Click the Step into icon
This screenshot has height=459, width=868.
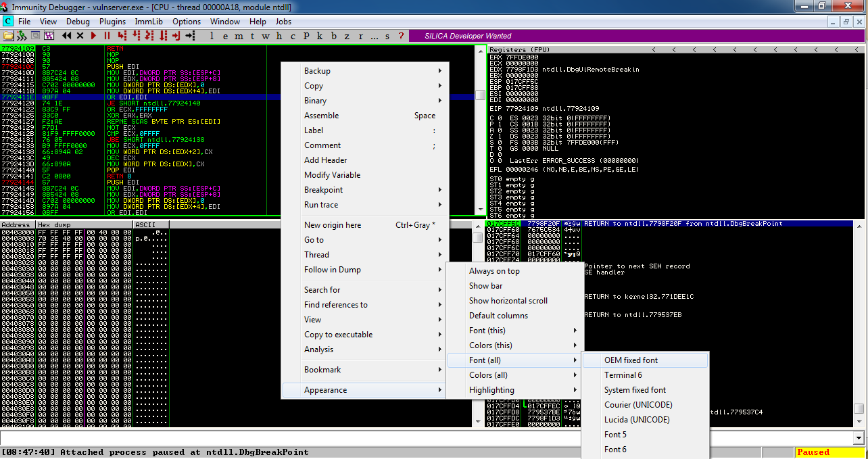tap(122, 36)
